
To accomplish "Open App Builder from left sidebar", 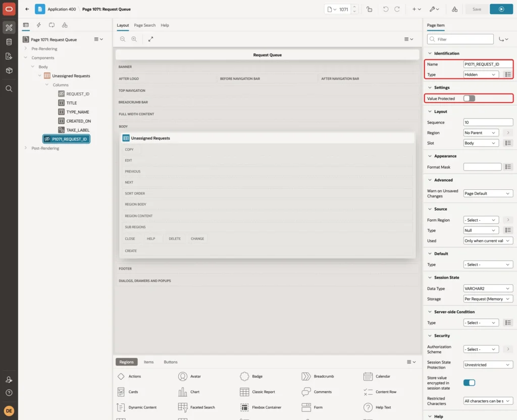I will click(x=9, y=28).
